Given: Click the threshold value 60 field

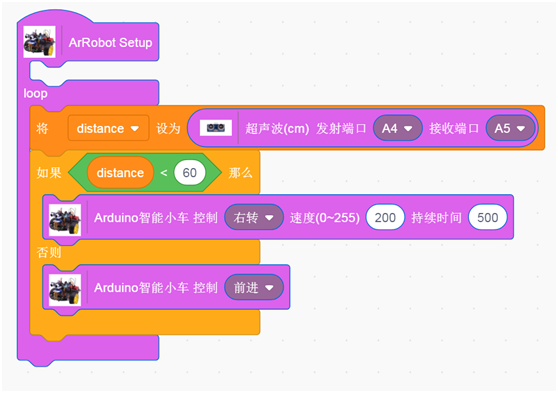Looking at the screenshot, I should tap(190, 173).
